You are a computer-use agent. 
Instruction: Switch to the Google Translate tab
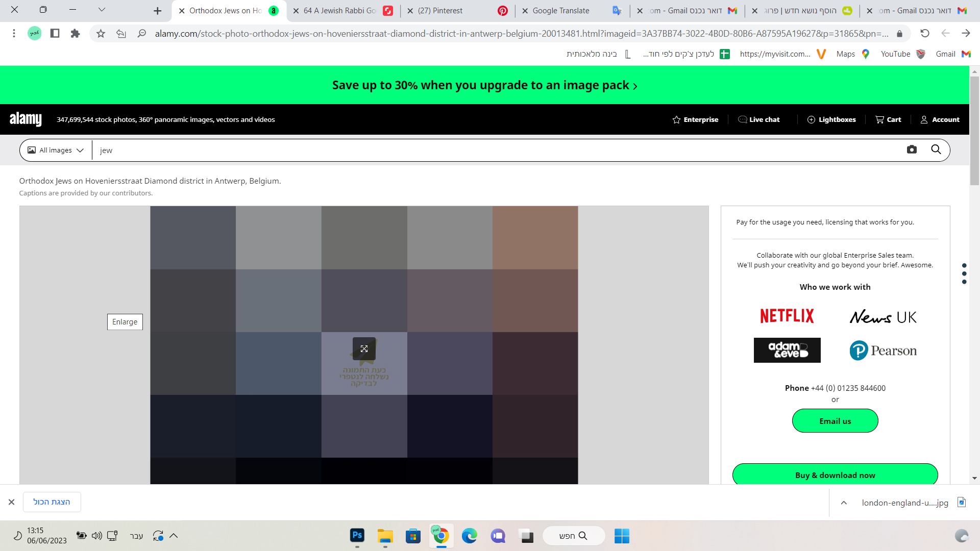pos(560,11)
